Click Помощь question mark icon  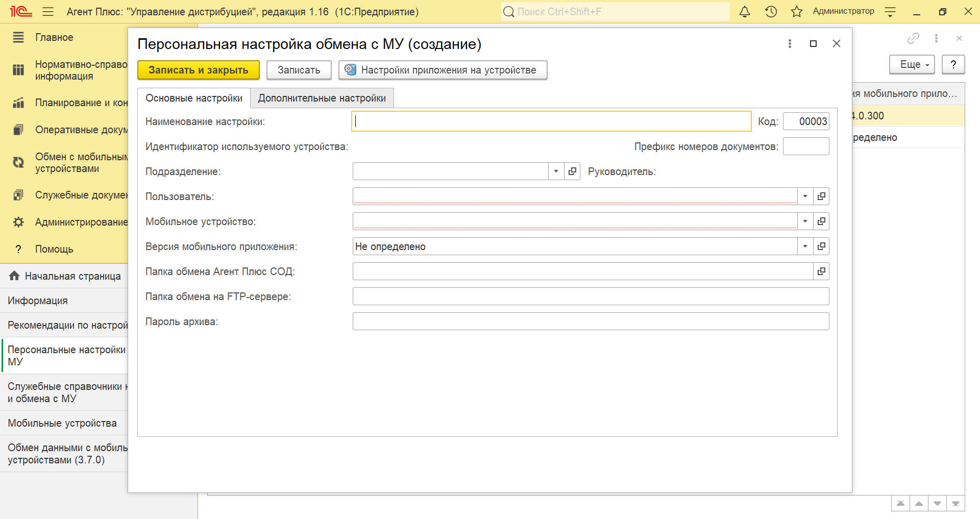click(x=18, y=249)
